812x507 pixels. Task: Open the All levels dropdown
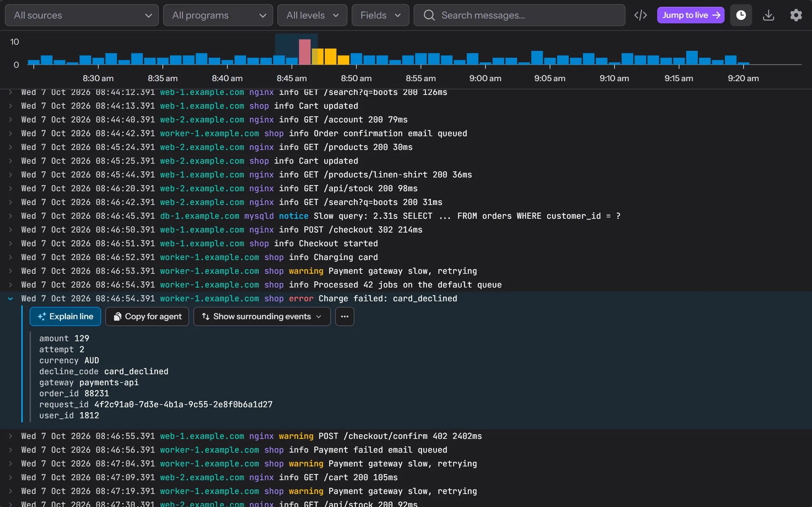click(x=312, y=15)
